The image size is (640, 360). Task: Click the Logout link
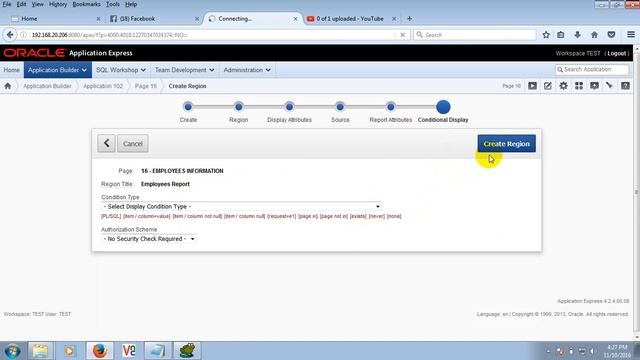point(616,53)
